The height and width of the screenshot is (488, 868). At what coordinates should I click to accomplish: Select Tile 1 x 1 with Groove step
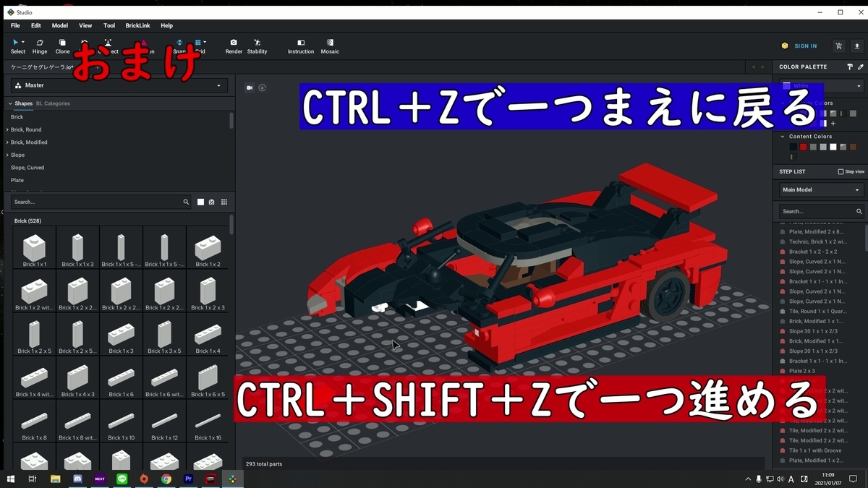click(x=817, y=450)
